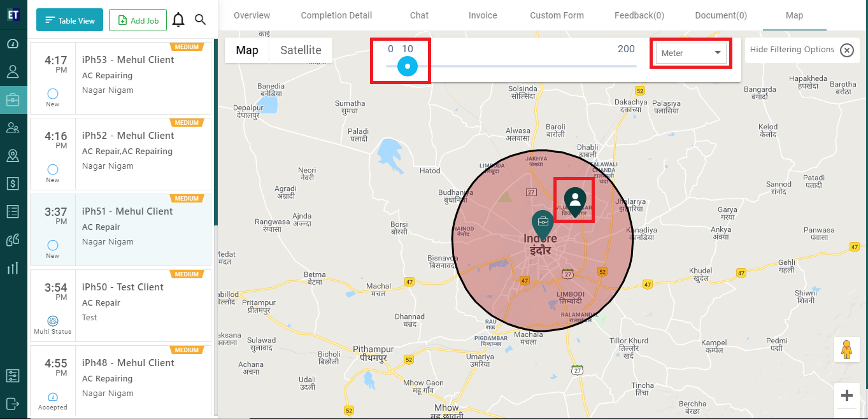Click the ET logo

click(13, 16)
